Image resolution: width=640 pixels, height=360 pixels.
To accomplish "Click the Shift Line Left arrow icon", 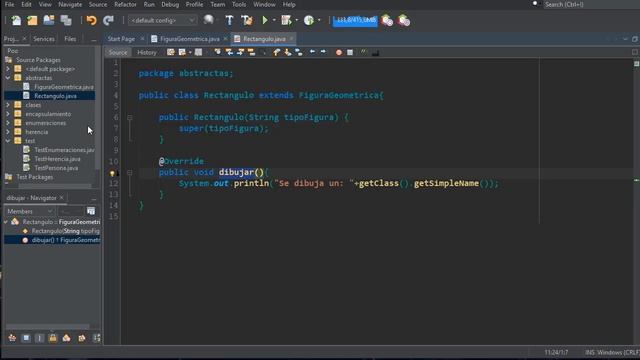I will [x=312, y=52].
